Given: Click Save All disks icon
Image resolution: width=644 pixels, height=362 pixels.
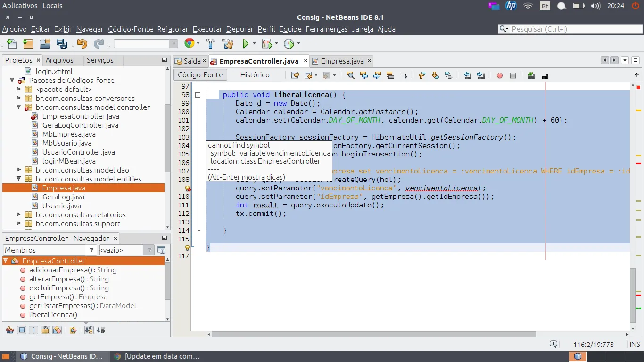Looking at the screenshot, I should [x=61, y=44].
